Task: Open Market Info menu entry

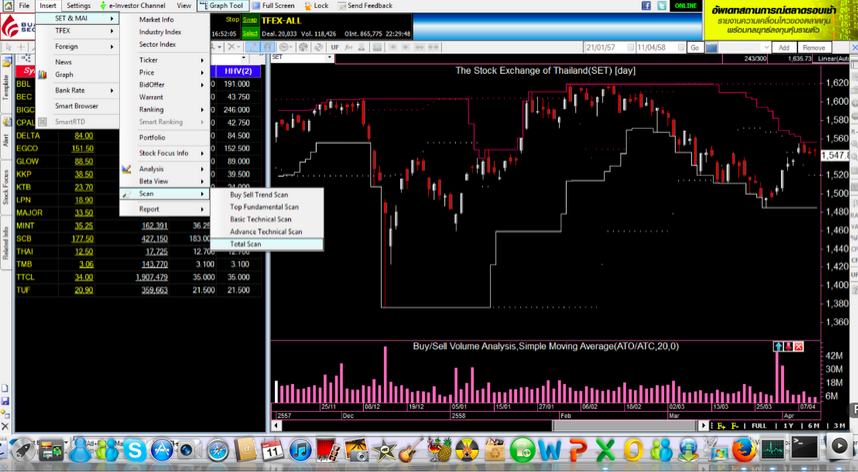Action: [165, 19]
